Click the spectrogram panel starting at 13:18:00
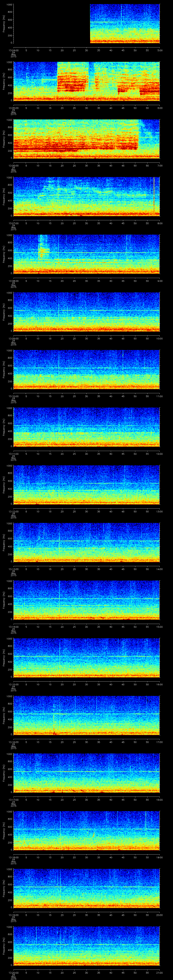Image resolution: width=173 pixels, height=980 pixels. 87,831
